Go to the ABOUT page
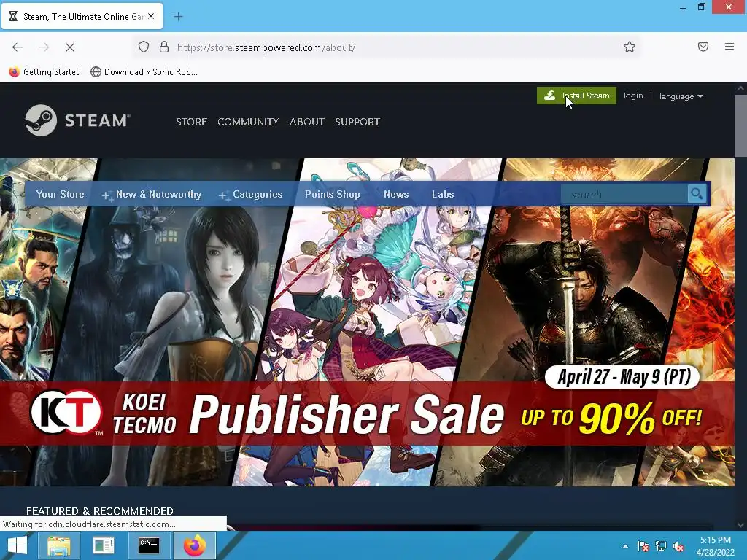This screenshot has width=747, height=560. [307, 122]
